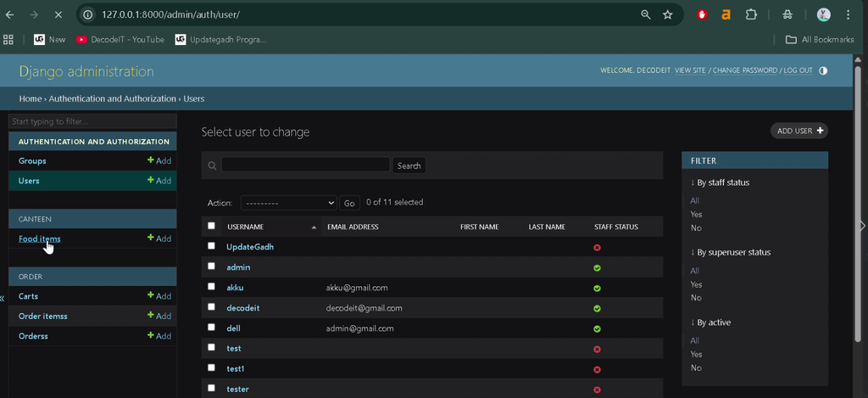Click the green plus Add next to Users

click(159, 181)
